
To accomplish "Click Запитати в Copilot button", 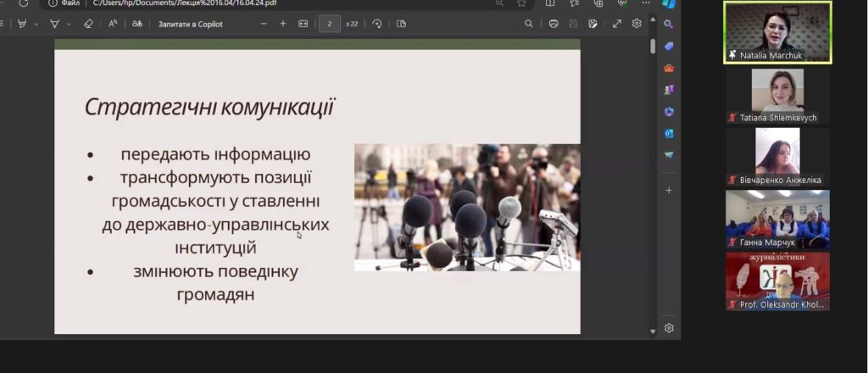I will click(191, 24).
